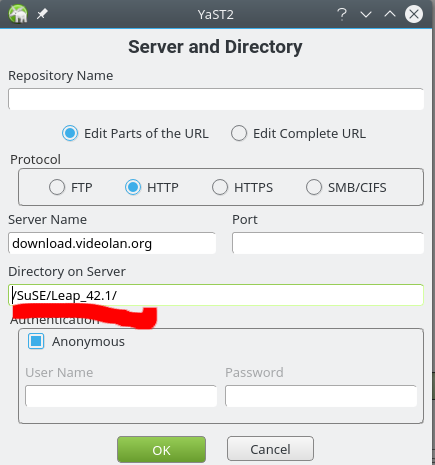
Task: Click the Directory on Server field
Action: tap(216, 295)
